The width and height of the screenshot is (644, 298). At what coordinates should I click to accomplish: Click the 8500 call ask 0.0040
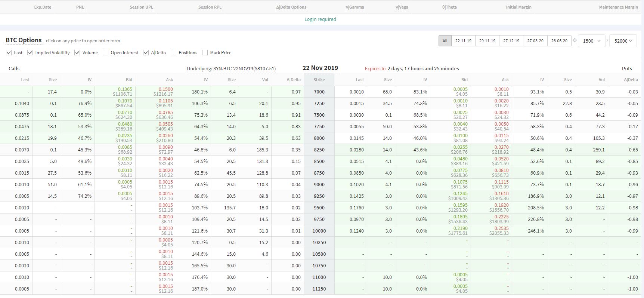tap(165, 159)
